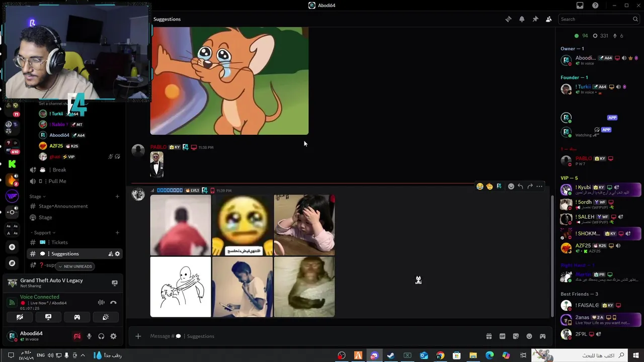
Task: Start an activity from voice panel
Action: (77, 317)
